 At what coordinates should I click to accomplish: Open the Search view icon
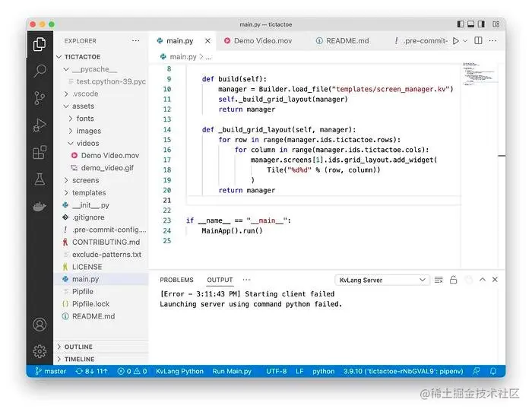(40, 71)
